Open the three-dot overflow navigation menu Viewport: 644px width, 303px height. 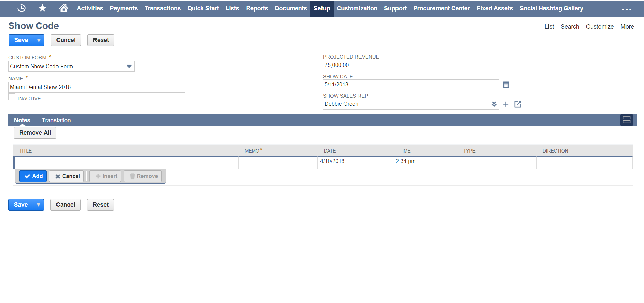click(627, 9)
